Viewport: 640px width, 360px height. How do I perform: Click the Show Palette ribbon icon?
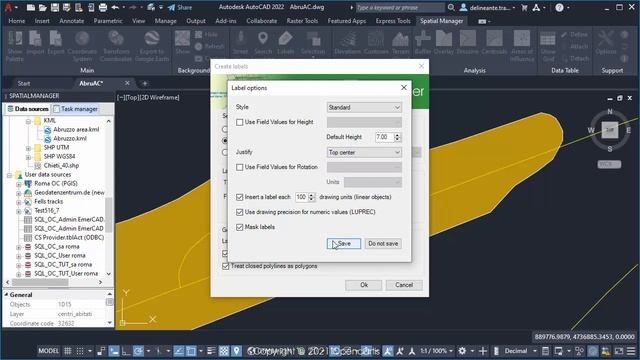[15, 46]
